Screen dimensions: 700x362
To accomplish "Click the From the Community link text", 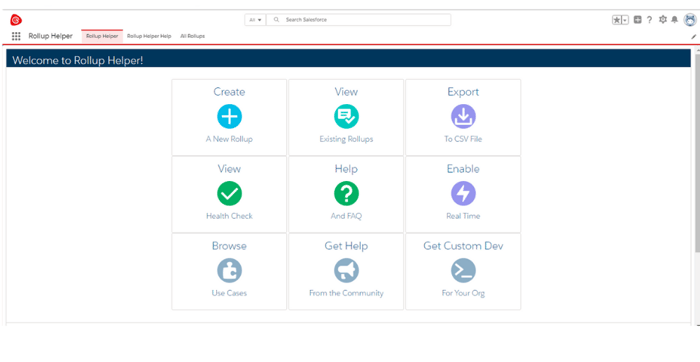I will 346,293.
